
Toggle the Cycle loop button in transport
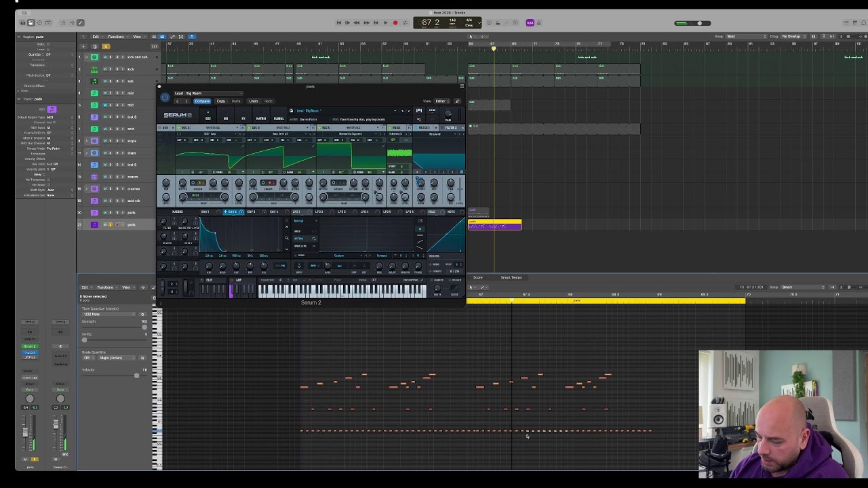405,22
